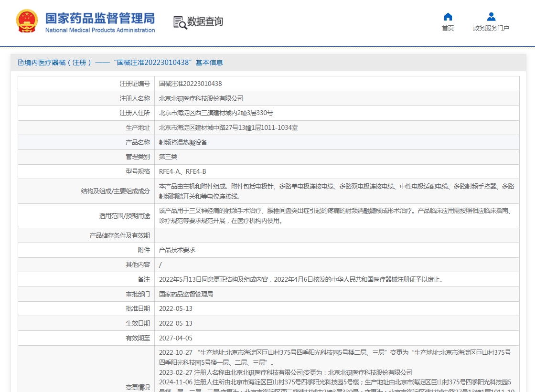Select expiry date 2027-04-05
This screenshot has height=392, width=535.
point(176,338)
